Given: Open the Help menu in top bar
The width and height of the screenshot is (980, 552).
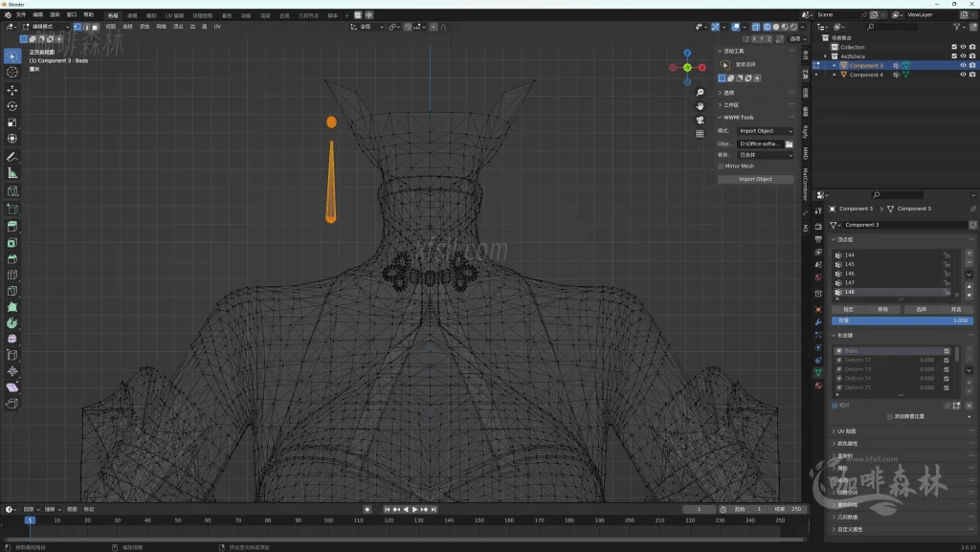Looking at the screenshot, I should click(x=89, y=15).
